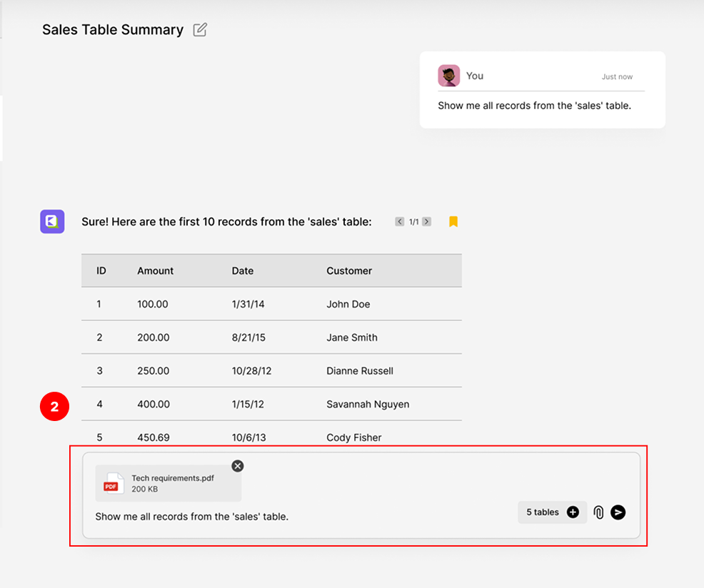The width and height of the screenshot is (704, 588).
Task: Click the plus icon beside 5 tables
Action: click(x=573, y=512)
